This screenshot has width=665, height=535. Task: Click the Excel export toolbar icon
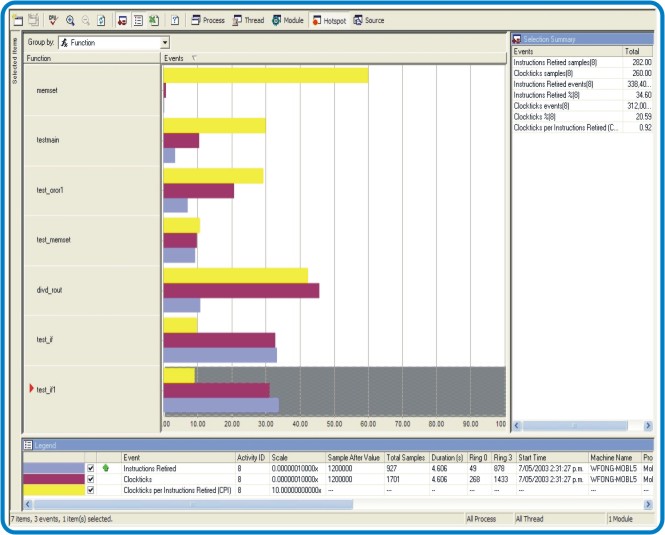pos(154,20)
